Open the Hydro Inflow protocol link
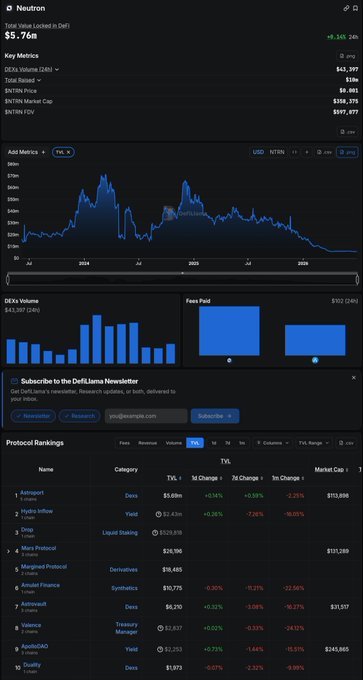Screen dimensions: 363x680 [37, 511]
